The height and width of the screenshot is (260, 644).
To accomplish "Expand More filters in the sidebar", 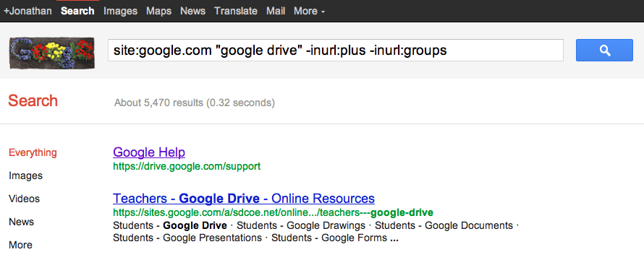I will [x=20, y=246].
